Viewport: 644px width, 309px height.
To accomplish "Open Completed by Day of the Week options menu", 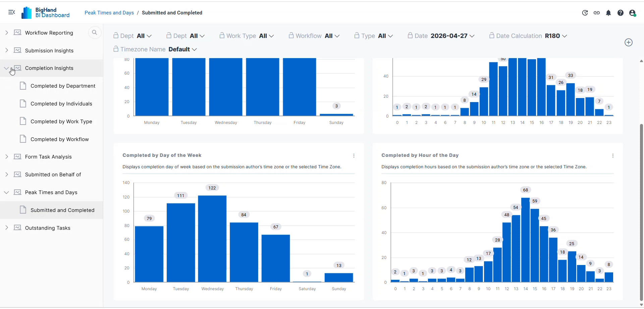I will pos(354,156).
